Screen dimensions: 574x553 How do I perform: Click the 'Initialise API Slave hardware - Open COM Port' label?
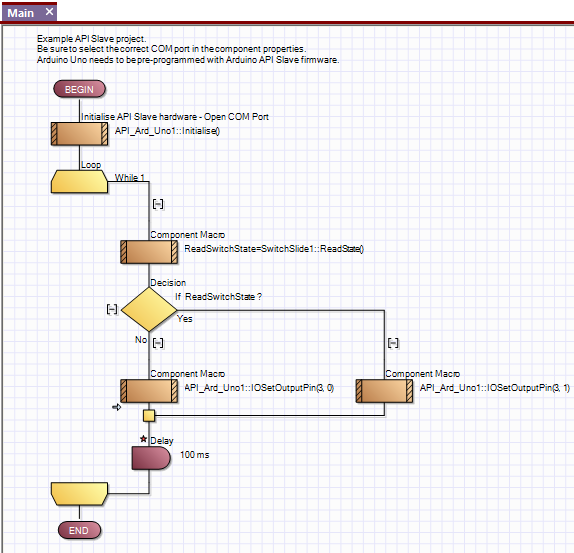(175, 117)
